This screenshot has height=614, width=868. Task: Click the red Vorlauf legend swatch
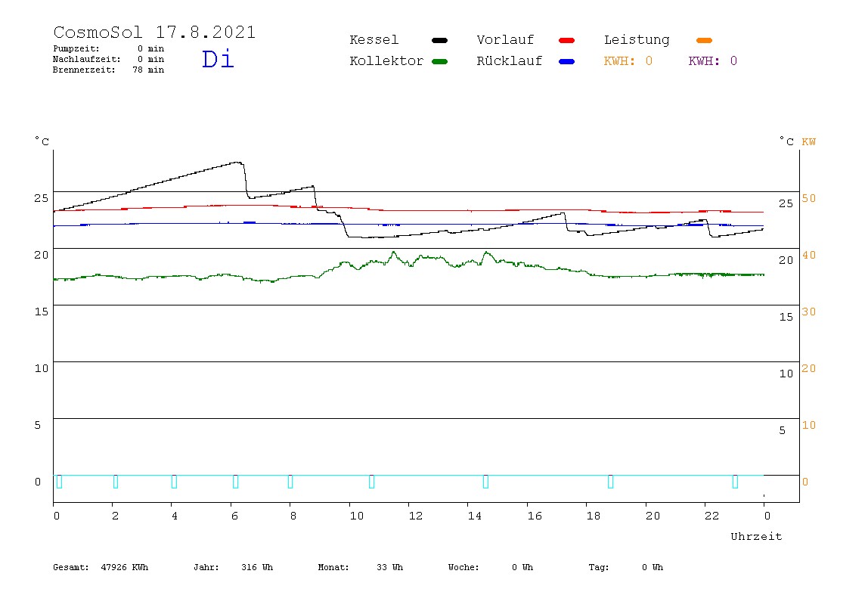567,40
